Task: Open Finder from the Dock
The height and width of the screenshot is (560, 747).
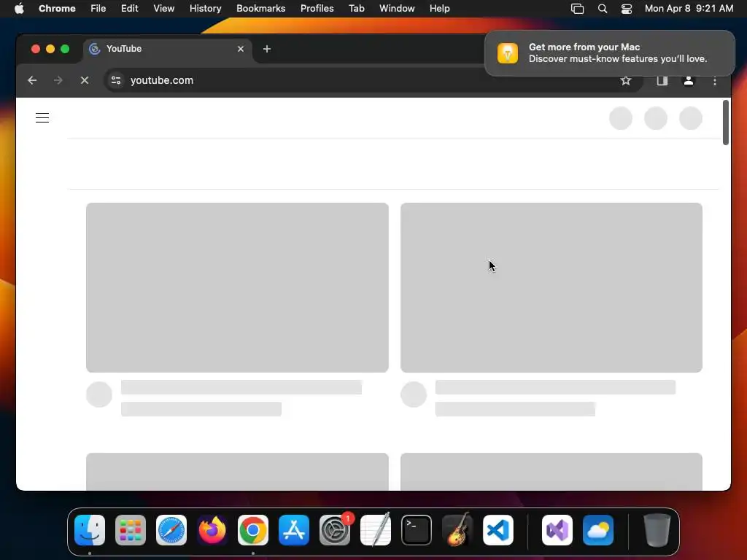Action: pyautogui.click(x=90, y=530)
